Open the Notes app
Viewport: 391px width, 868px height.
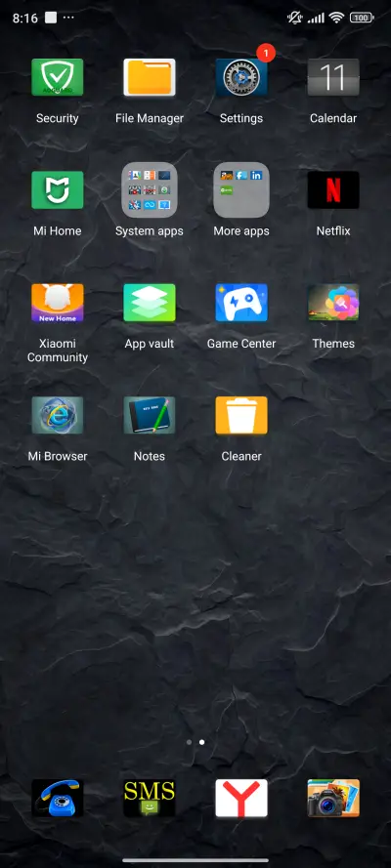click(x=150, y=415)
